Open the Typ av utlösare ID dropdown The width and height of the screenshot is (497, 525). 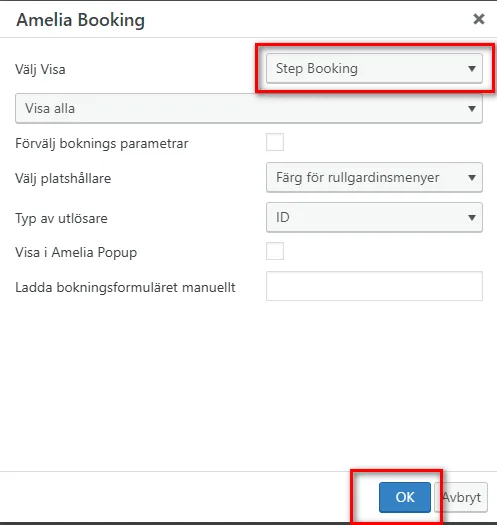[x=374, y=217]
